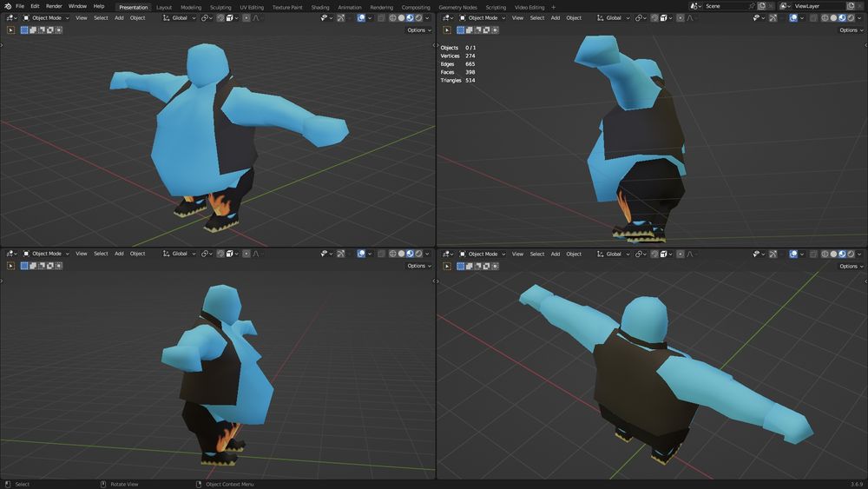868x489 pixels.
Task: Toggle X-ray in top-left viewport
Action: [381, 18]
